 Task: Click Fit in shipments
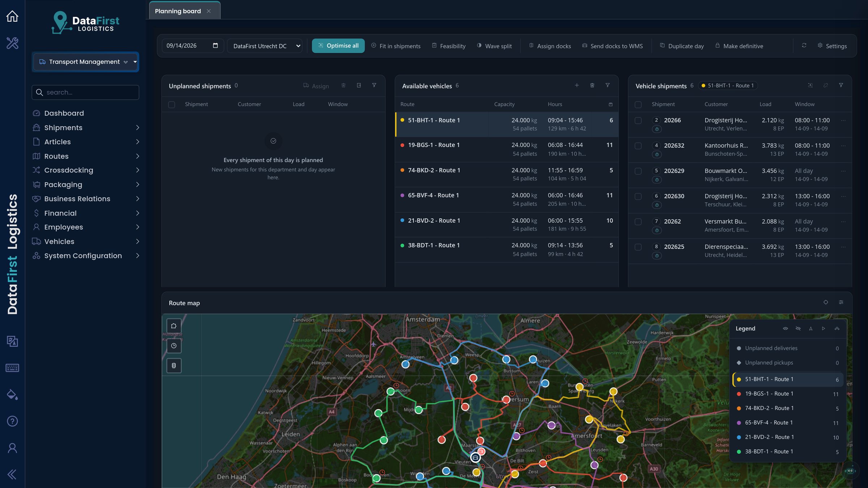[396, 46]
